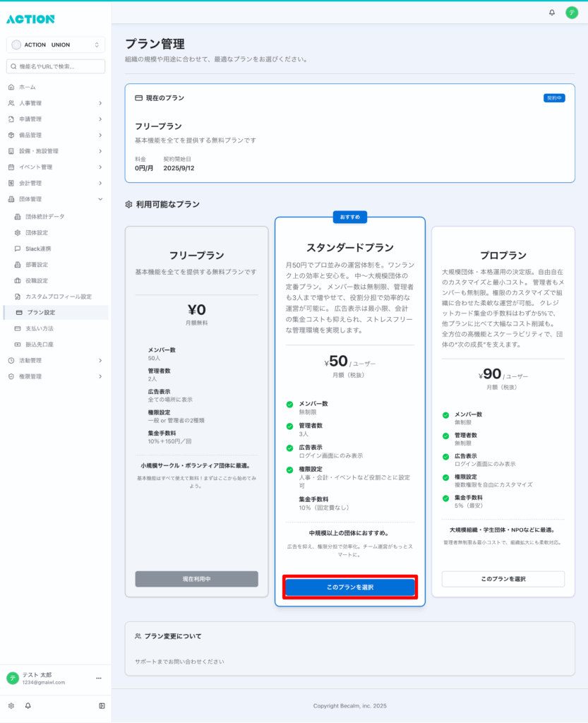Open the ACTION UNION organization switcher

56,45
